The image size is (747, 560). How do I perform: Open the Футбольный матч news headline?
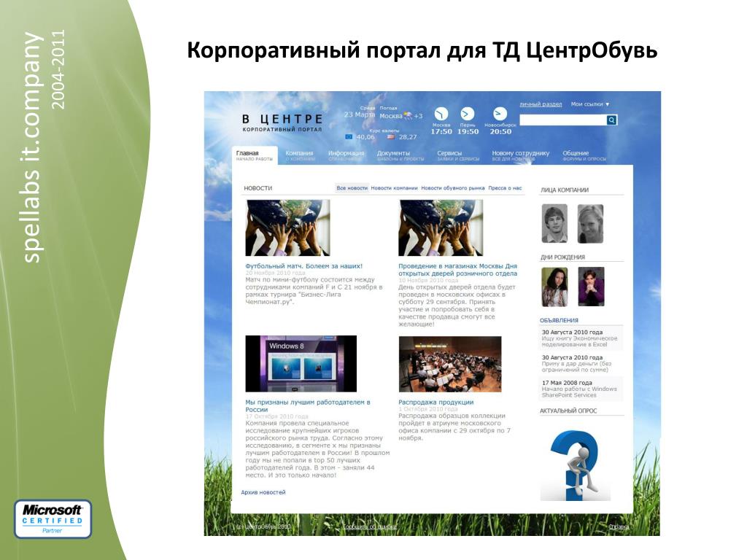click(x=304, y=266)
